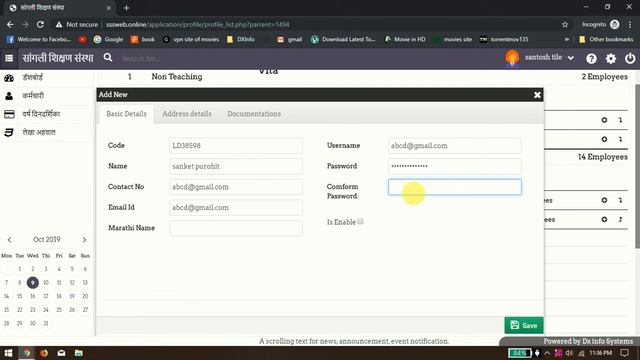Open the dashboard sidebar menu item
The image size is (640, 360).
(33, 77)
